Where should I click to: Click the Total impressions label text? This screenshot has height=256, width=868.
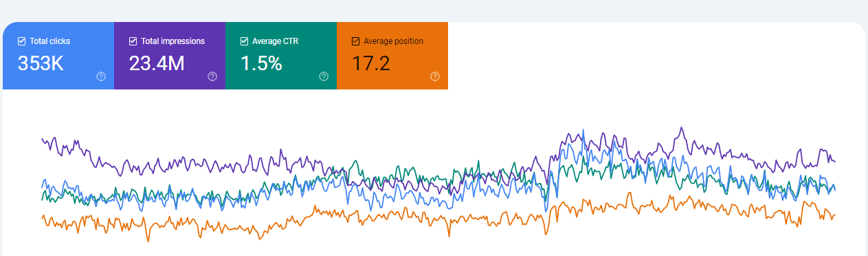[x=173, y=41]
